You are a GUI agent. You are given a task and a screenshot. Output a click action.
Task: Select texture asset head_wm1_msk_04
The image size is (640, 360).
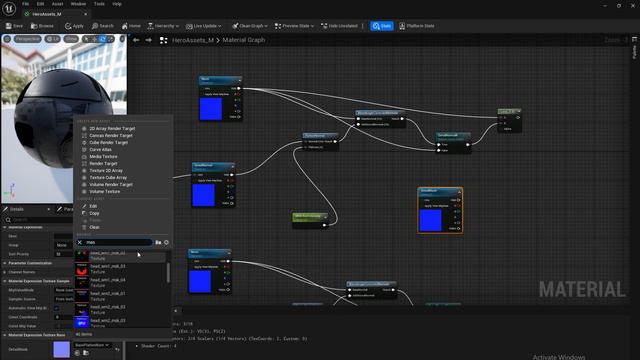pos(120,282)
